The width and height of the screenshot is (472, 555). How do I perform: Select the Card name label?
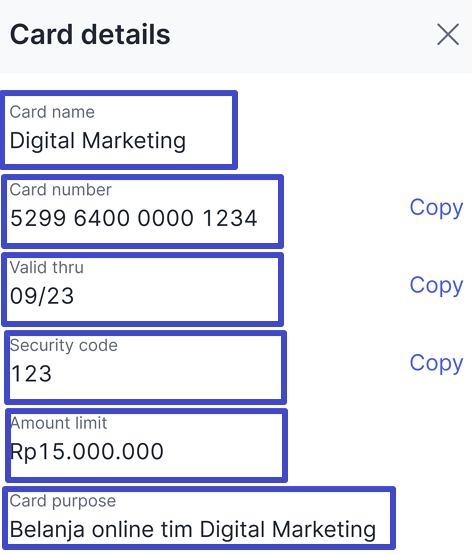tap(52, 112)
